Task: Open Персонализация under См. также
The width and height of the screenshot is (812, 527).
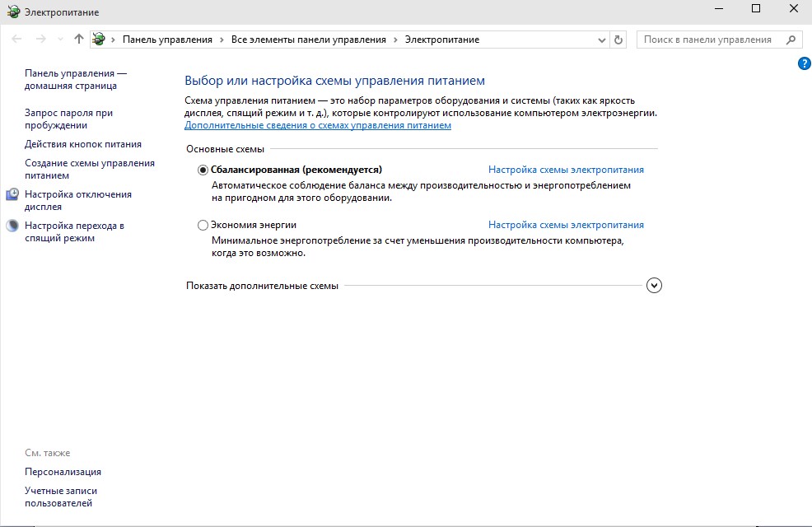Action: [x=63, y=472]
